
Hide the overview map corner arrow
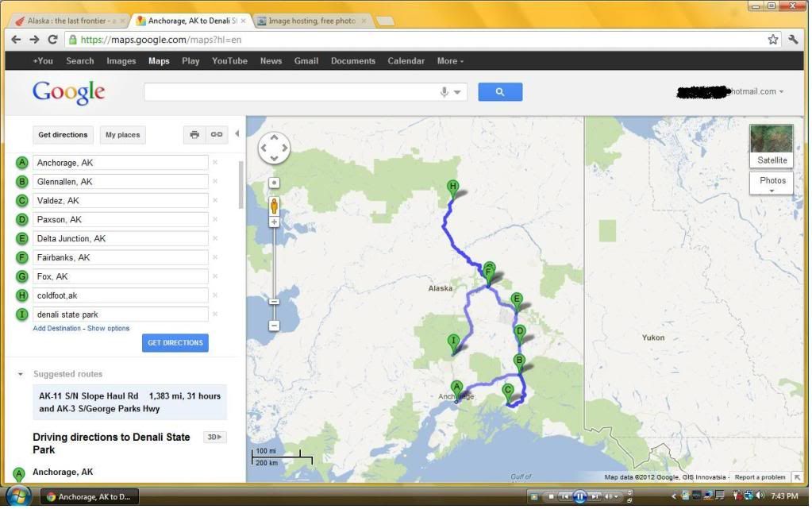coord(797,477)
